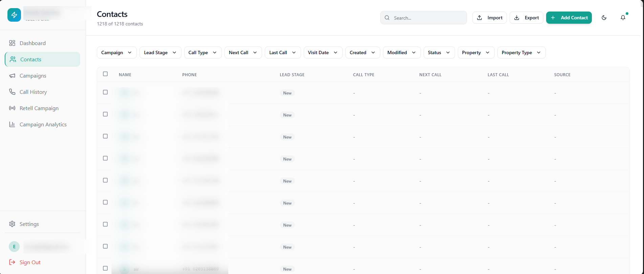This screenshot has width=644, height=274.
Task: Open Call History page
Action: click(42, 92)
